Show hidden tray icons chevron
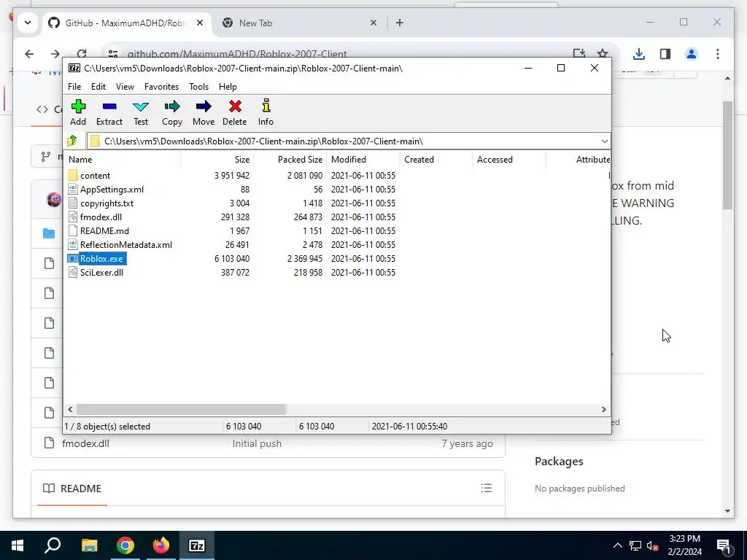 click(x=617, y=545)
